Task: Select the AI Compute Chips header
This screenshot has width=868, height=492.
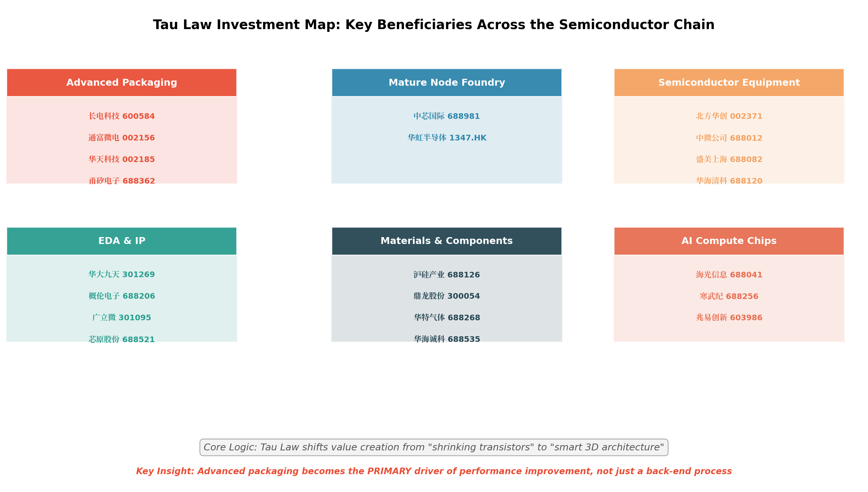Action: [729, 241]
